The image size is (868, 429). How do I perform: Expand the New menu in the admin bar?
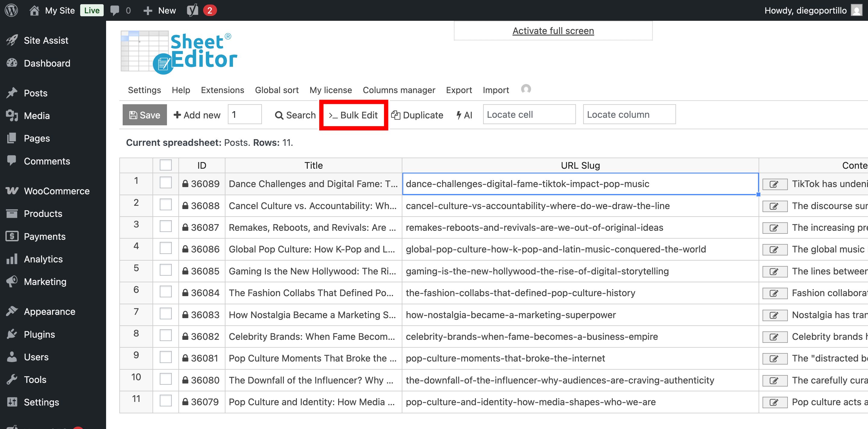(159, 10)
